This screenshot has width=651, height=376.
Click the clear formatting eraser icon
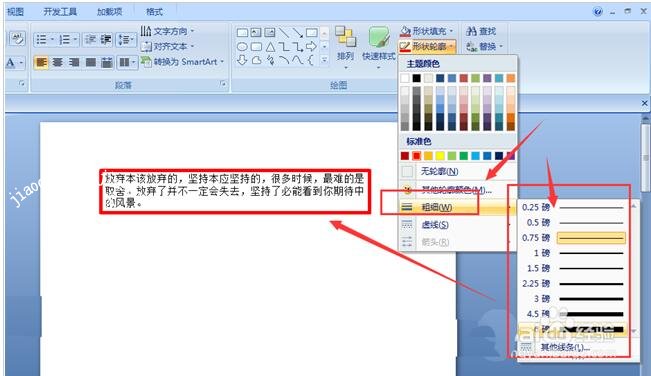(x=17, y=39)
